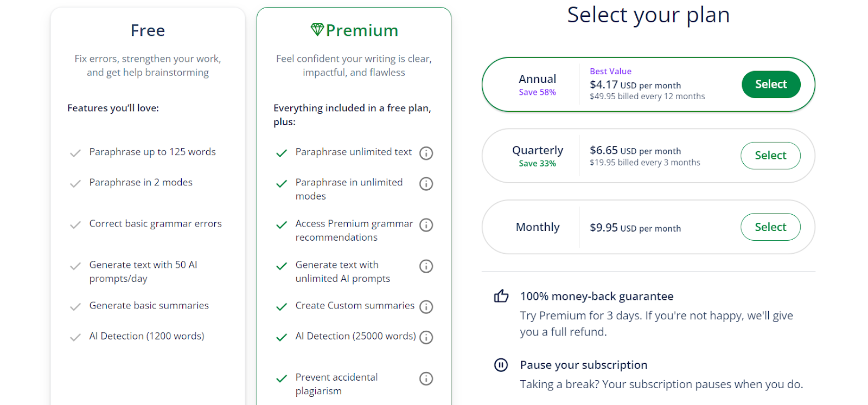
Task: Choose the Quarterly plan option card
Action: 537,156
